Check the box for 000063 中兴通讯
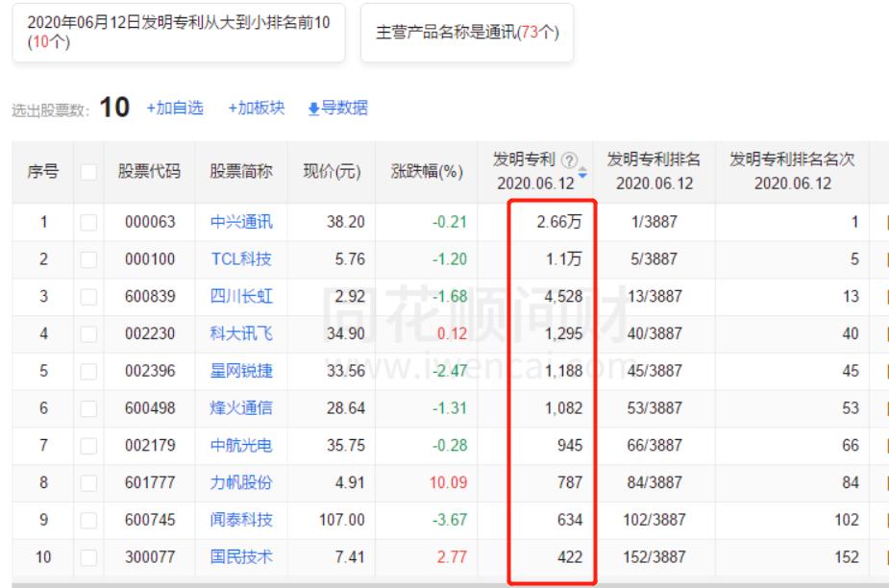 [x=88, y=222]
